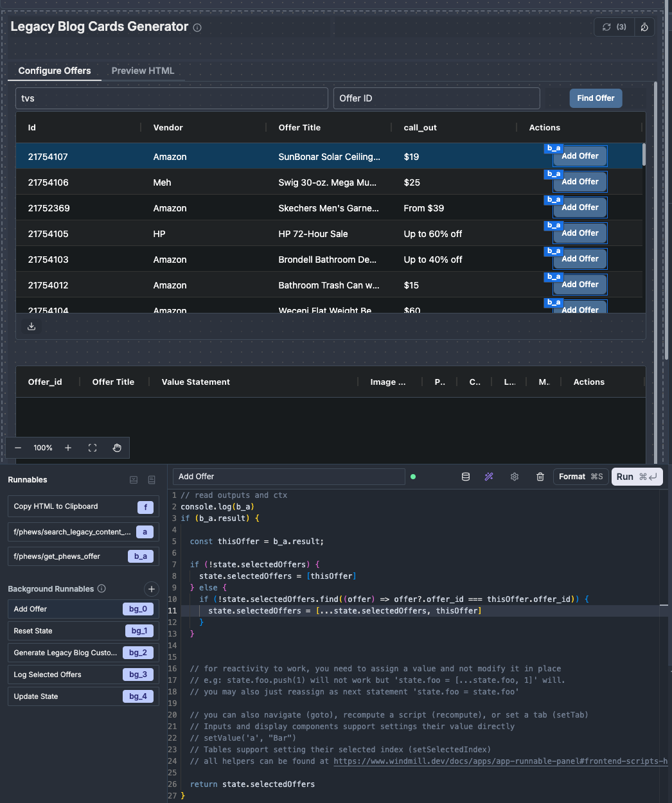Click the Offer ID input field
This screenshot has width=672, height=803.
click(436, 98)
